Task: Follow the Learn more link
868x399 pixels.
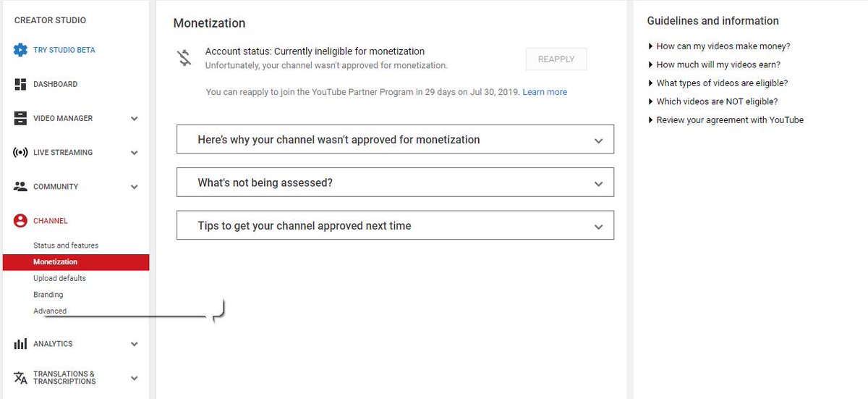Action: [545, 92]
